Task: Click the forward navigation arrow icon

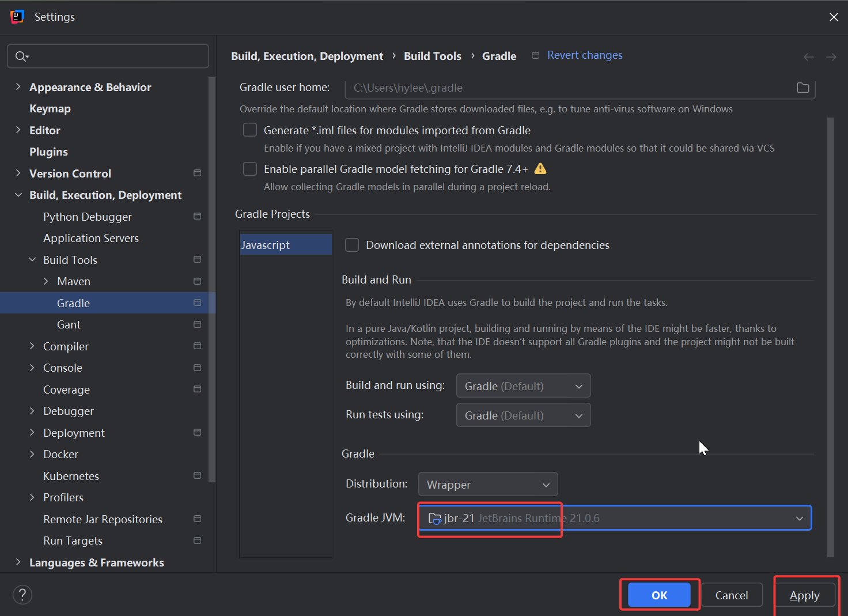Action: point(831,56)
